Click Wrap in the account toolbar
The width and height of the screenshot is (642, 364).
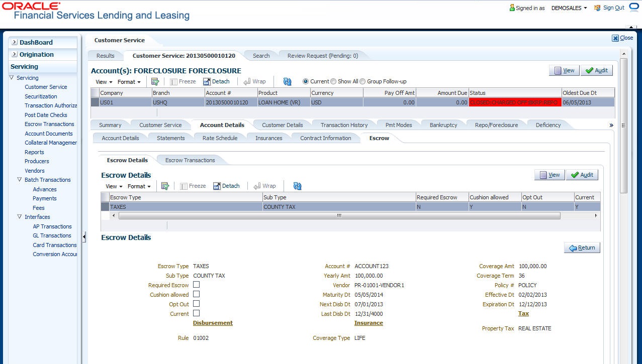[254, 81]
